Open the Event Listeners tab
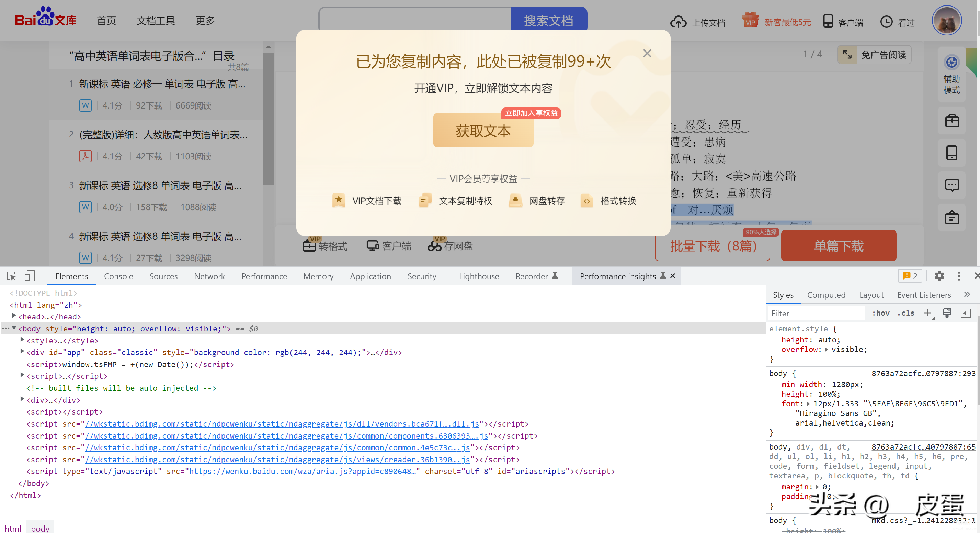The height and width of the screenshot is (533, 980). (924, 295)
